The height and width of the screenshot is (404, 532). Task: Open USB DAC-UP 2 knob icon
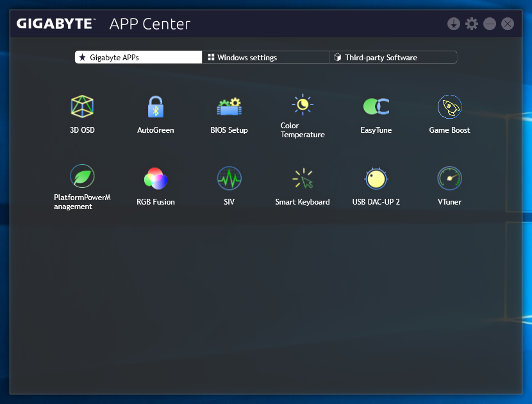tap(376, 178)
